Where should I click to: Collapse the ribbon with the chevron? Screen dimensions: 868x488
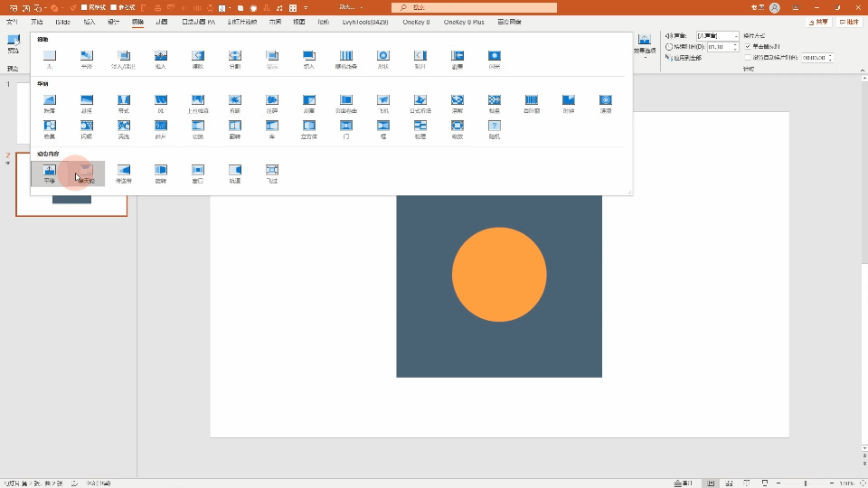[x=863, y=70]
